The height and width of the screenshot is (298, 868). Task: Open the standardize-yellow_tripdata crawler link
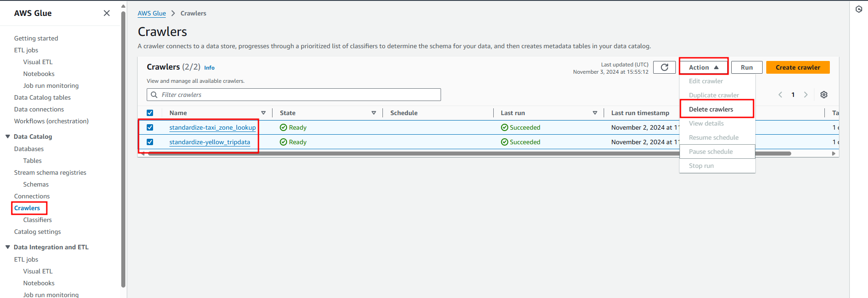209,142
